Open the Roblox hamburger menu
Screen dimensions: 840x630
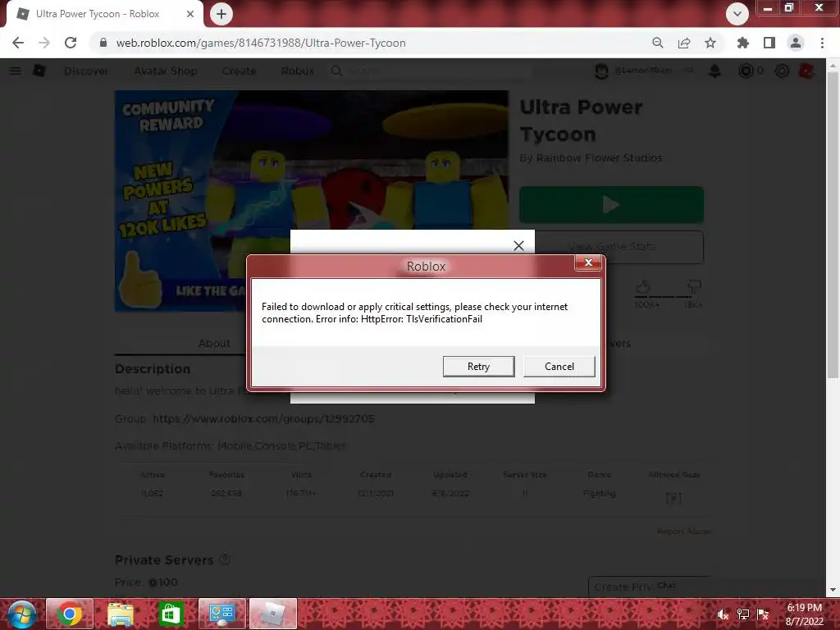click(16, 71)
